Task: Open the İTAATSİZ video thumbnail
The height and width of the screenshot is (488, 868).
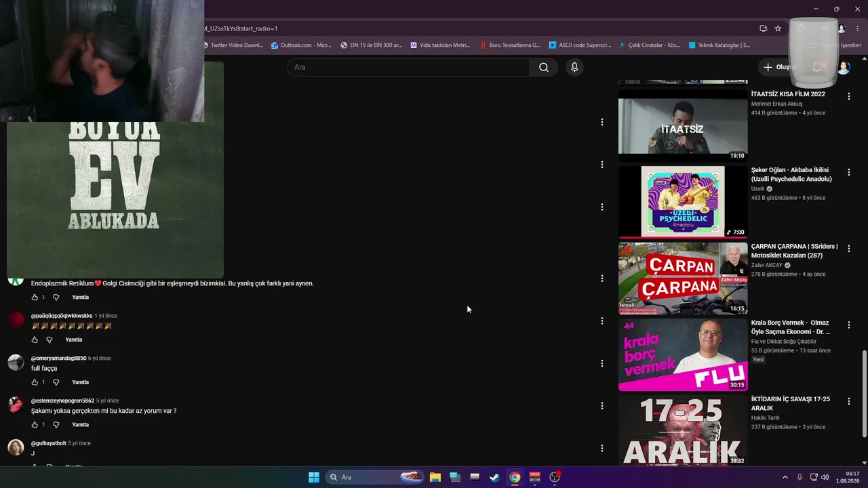Action: pos(683,125)
